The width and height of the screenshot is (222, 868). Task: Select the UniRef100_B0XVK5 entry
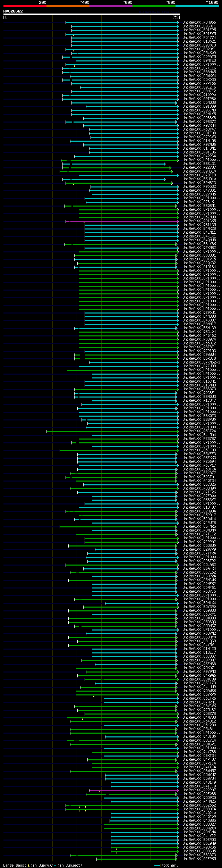click(199, 259)
